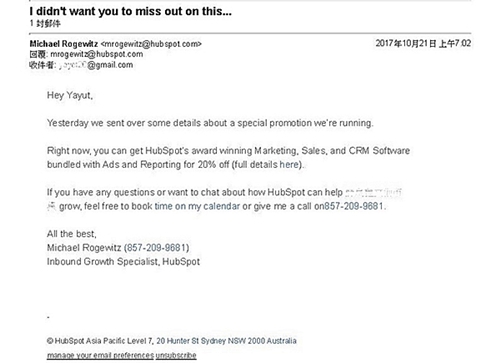Open the "here" full details link
The height and width of the screenshot is (363, 500).
click(289, 165)
